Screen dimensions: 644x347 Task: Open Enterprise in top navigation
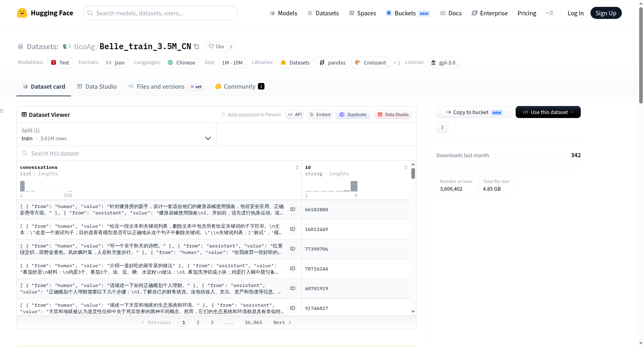489,13
